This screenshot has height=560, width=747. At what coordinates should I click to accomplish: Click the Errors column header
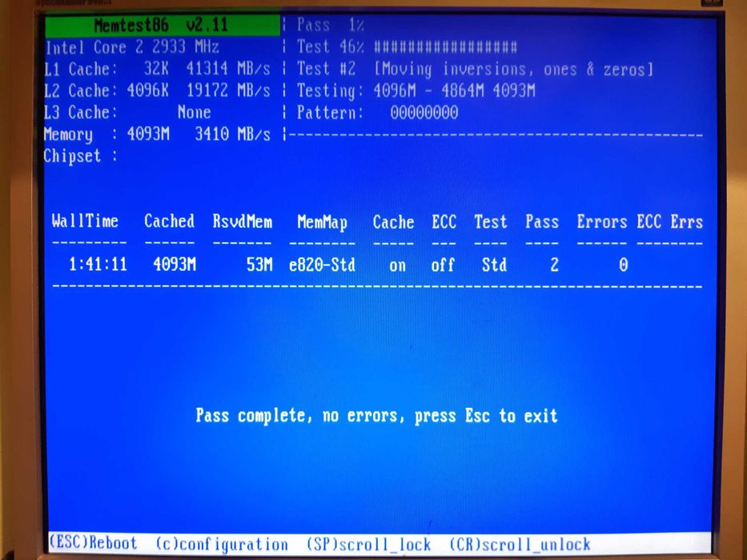coord(602,222)
